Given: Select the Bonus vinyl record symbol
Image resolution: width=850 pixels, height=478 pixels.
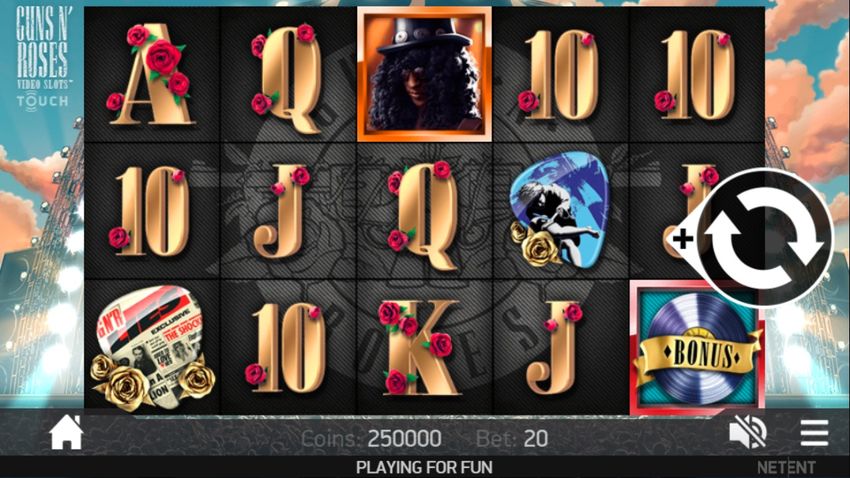Looking at the screenshot, I should coord(697,348).
